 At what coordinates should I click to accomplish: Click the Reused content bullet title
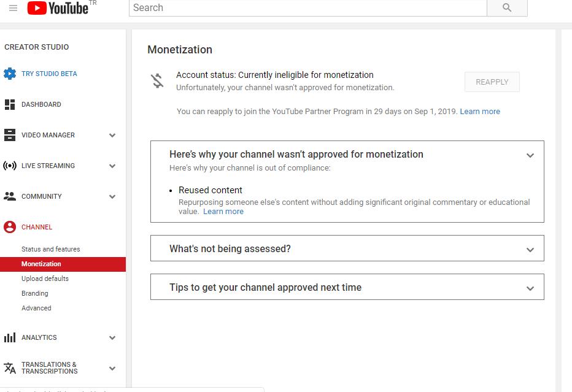click(210, 190)
